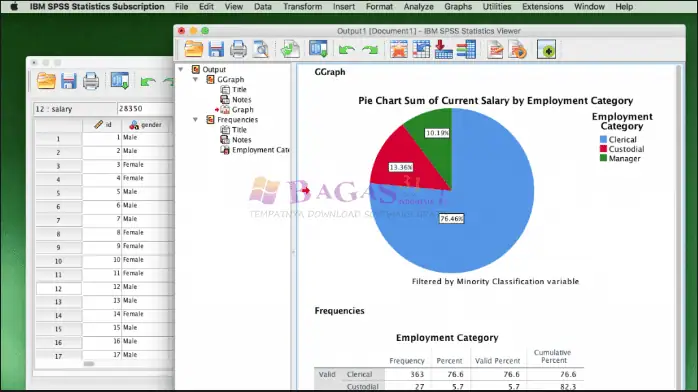Select the gender column header
Screen dimensions: 698x392
point(147,125)
